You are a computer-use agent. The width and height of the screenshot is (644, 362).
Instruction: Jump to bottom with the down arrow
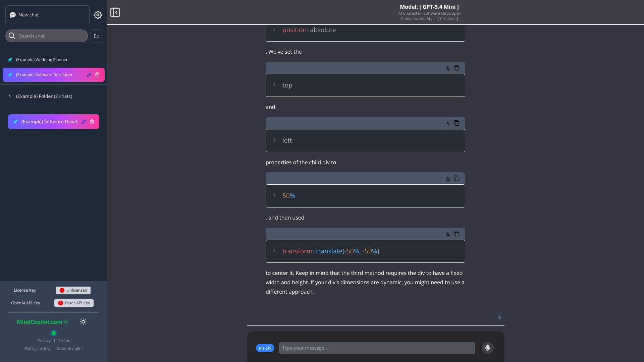click(x=499, y=317)
